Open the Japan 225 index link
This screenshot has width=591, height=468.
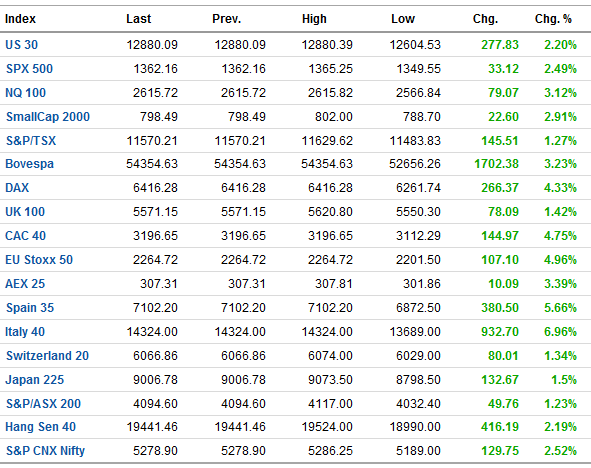tap(35, 380)
